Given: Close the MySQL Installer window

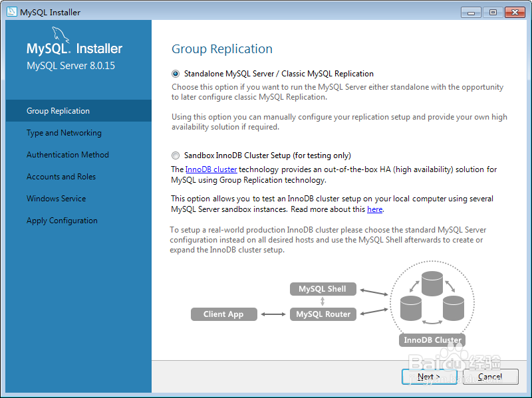Looking at the screenshot, I should coord(515,13).
